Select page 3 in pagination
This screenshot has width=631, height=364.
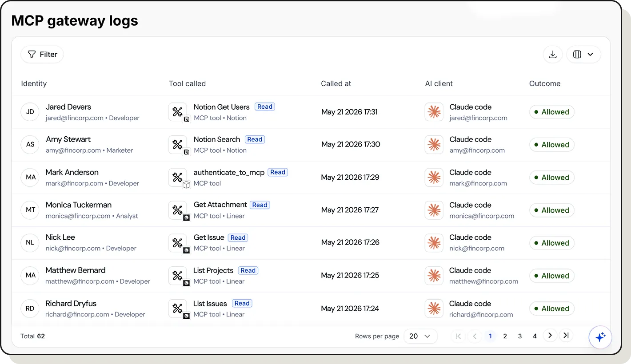tap(520, 336)
